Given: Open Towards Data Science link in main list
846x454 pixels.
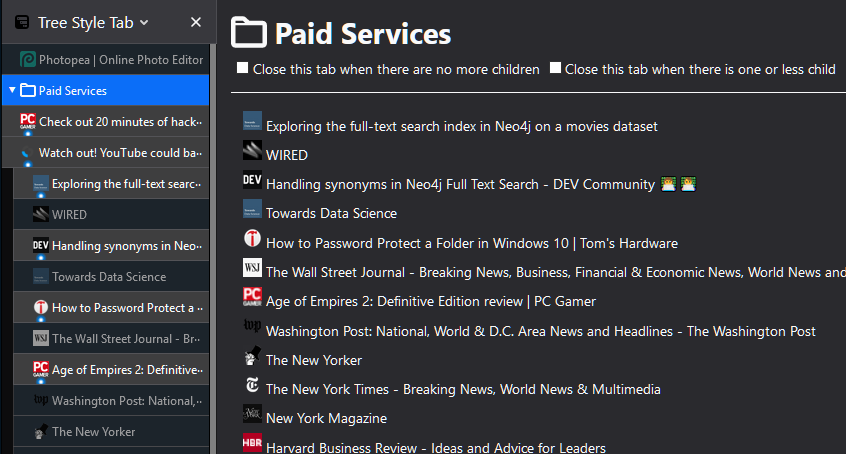Looking at the screenshot, I should pos(331,213).
